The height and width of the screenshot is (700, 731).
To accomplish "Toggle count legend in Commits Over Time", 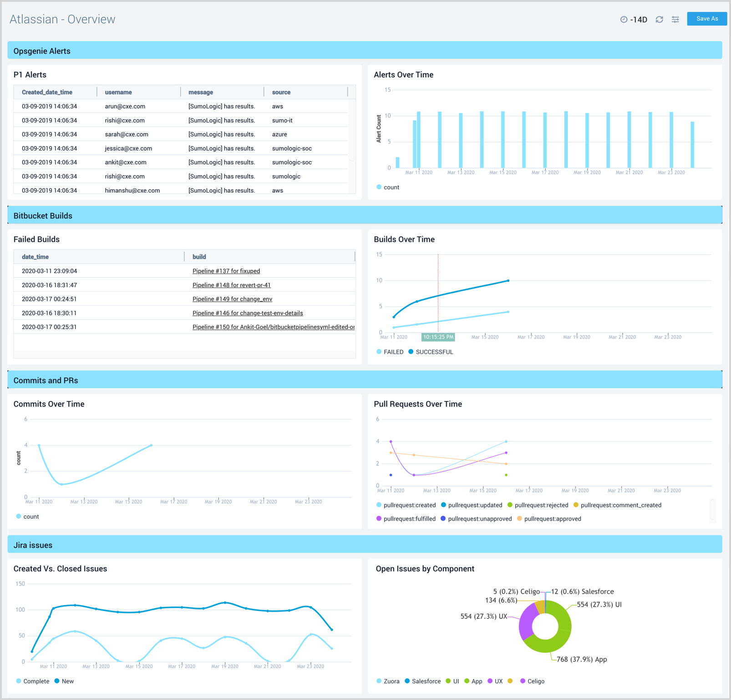I will click(27, 517).
